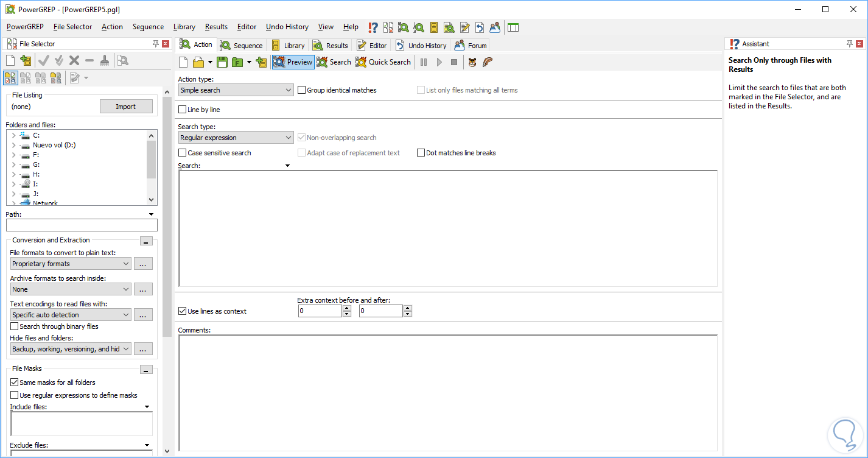Click the Undo History icon in the menu toolbar
Viewport: 868px width, 458px height.
coord(480,27)
